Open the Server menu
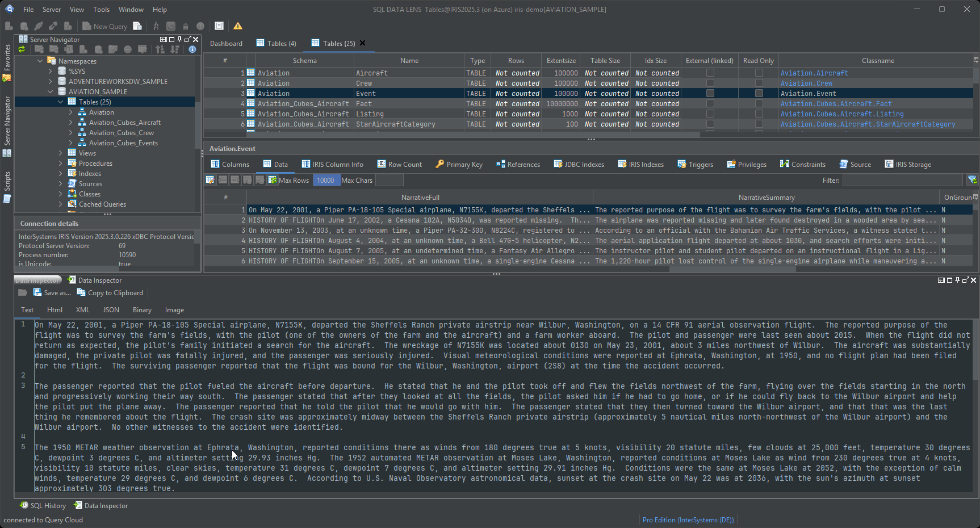 tap(51, 9)
